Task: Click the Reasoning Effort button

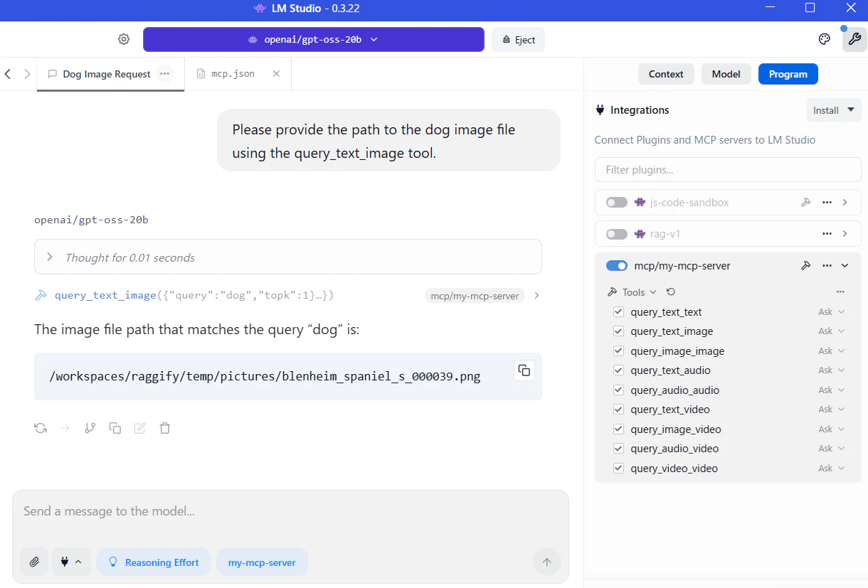Action: click(153, 562)
